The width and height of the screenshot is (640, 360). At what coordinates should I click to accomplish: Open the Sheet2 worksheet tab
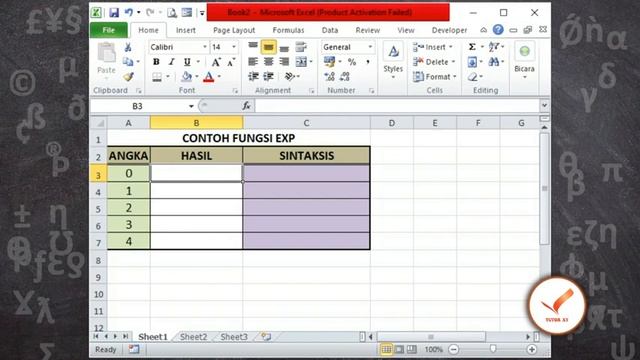pyautogui.click(x=193, y=337)
